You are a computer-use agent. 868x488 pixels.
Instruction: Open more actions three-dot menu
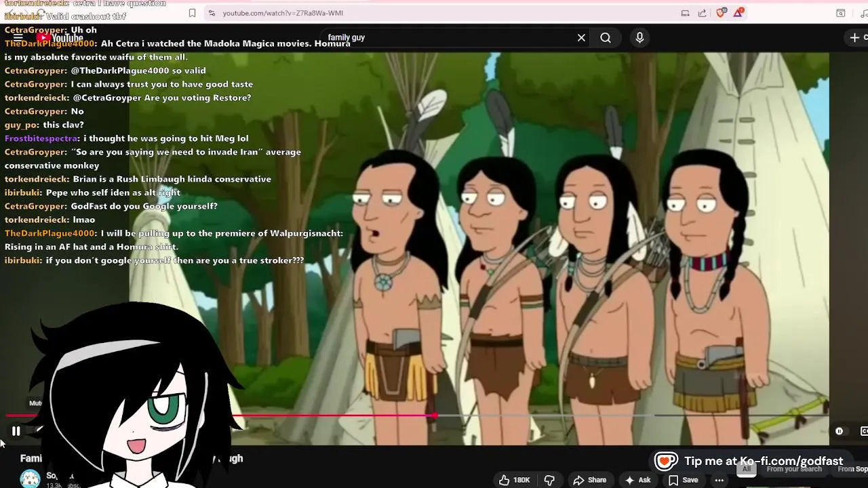click(x=719, y=480)
